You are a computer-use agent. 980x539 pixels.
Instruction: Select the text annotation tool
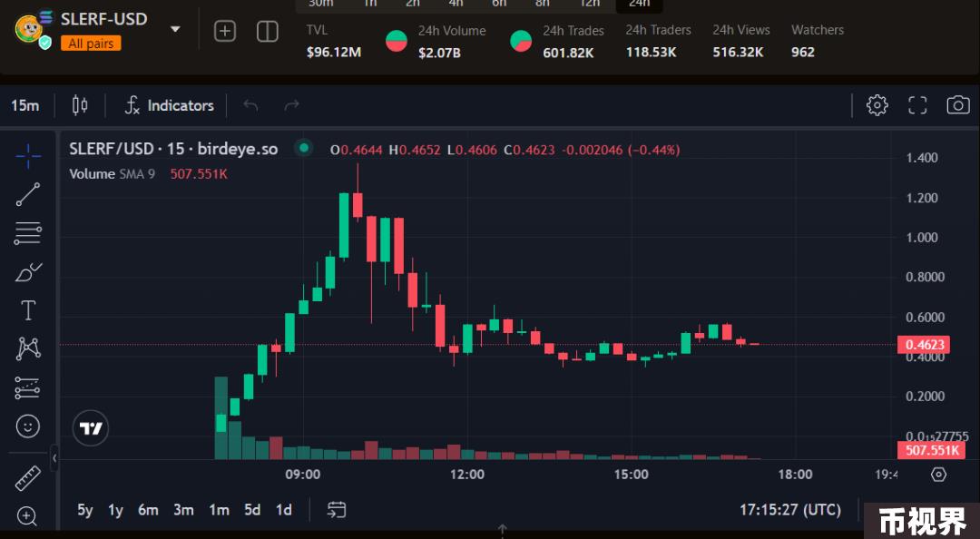(28, 310)
